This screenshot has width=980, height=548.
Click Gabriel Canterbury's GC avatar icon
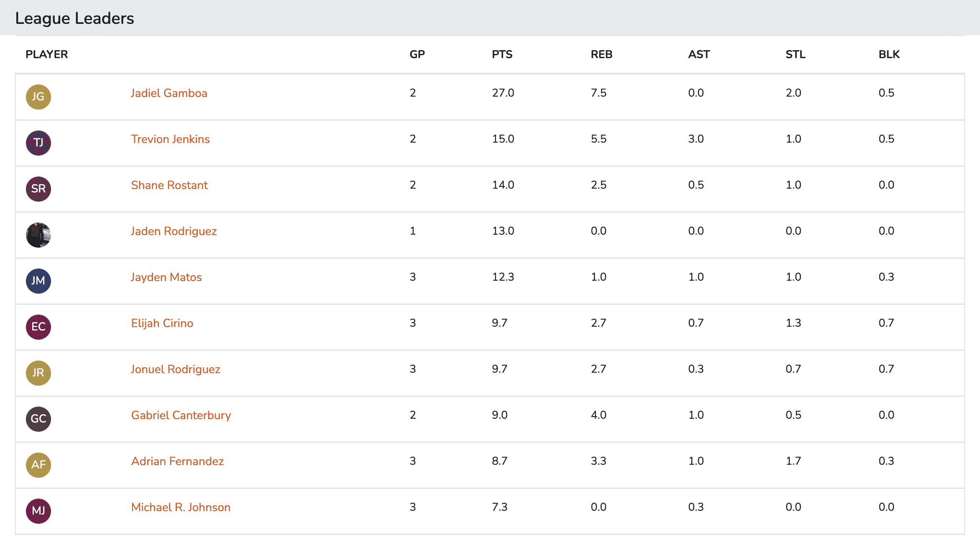point(38,419)
